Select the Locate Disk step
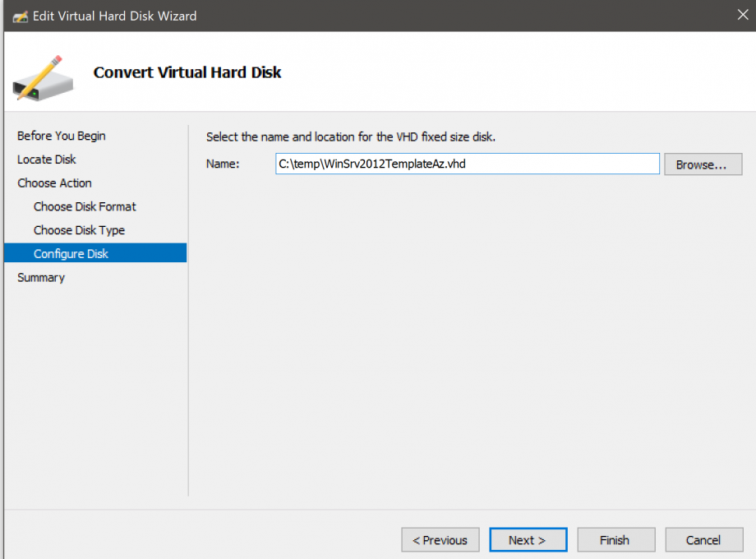 pos(47,159)
